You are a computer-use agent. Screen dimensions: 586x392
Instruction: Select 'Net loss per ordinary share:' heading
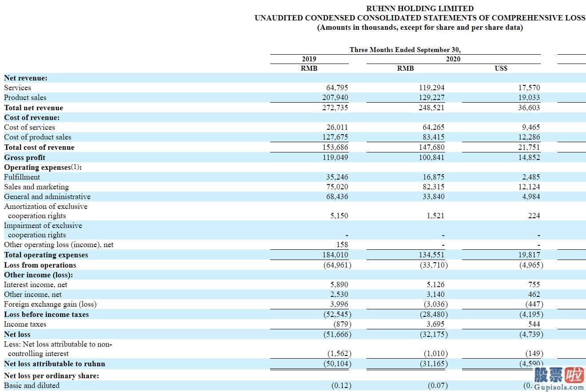pyautogui.click(x=52, y=376)
